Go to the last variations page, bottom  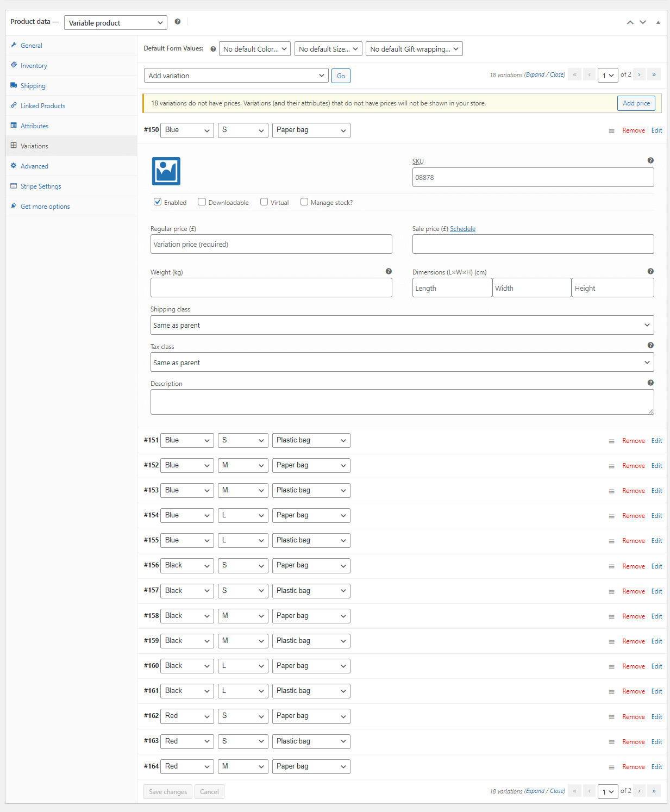pos(654,791)
